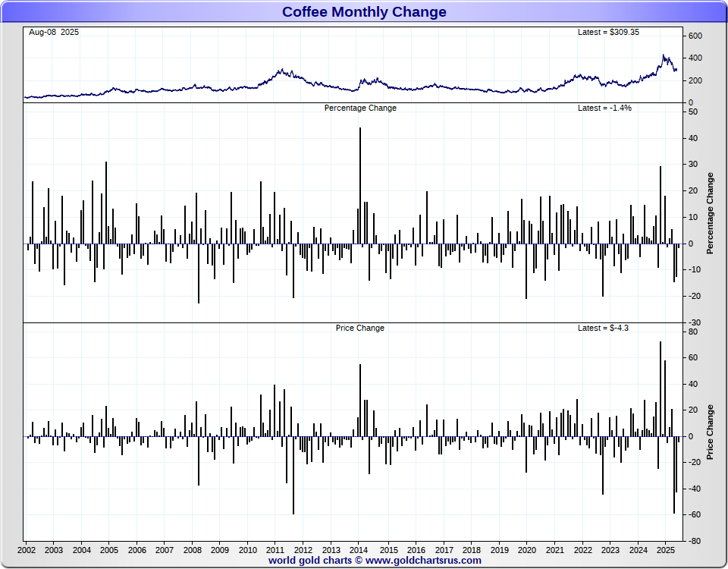
Task: Click the 2024 year label on x-axis
Action: 639,550
